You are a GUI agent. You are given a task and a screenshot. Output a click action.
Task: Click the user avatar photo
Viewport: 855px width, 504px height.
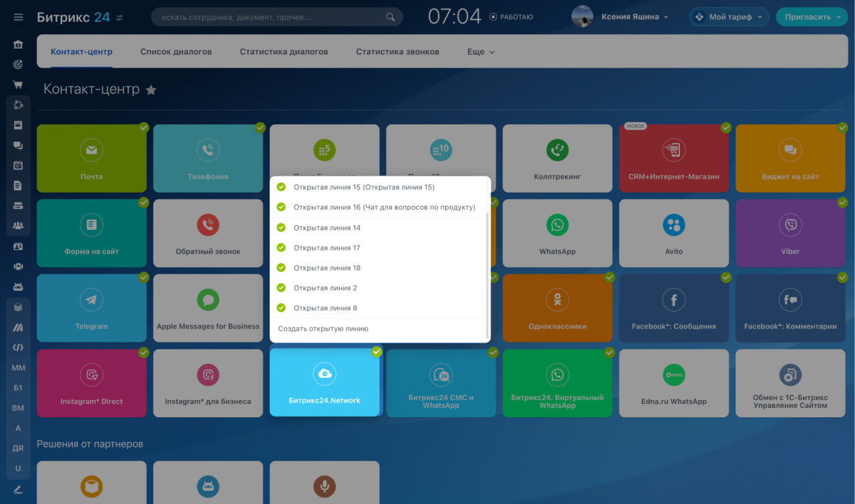coord(582,17)
